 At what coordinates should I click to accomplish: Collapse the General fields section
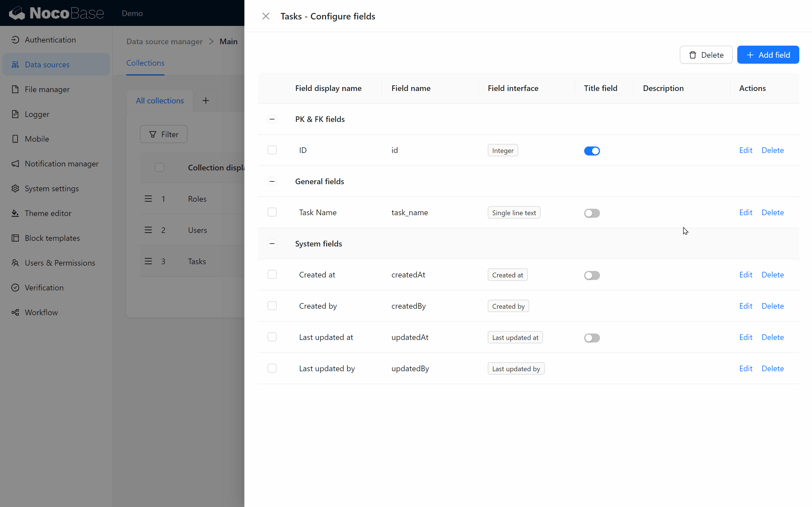pos(272,181)
